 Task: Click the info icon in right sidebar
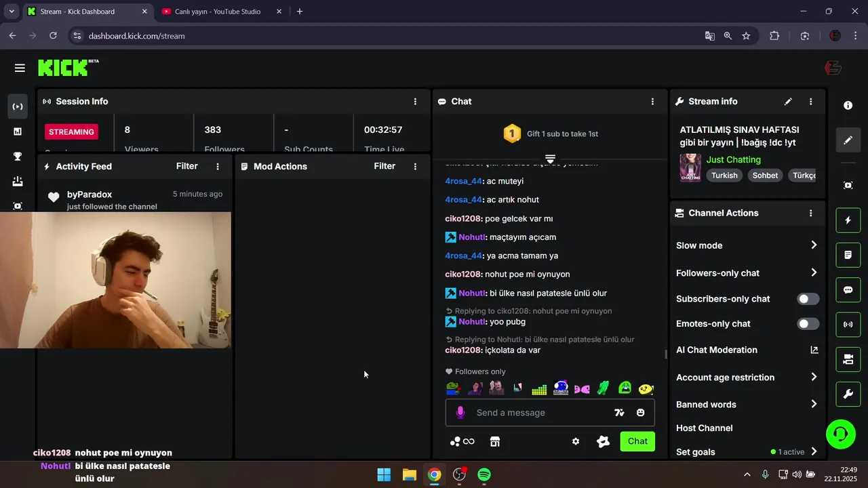(848, 106)
